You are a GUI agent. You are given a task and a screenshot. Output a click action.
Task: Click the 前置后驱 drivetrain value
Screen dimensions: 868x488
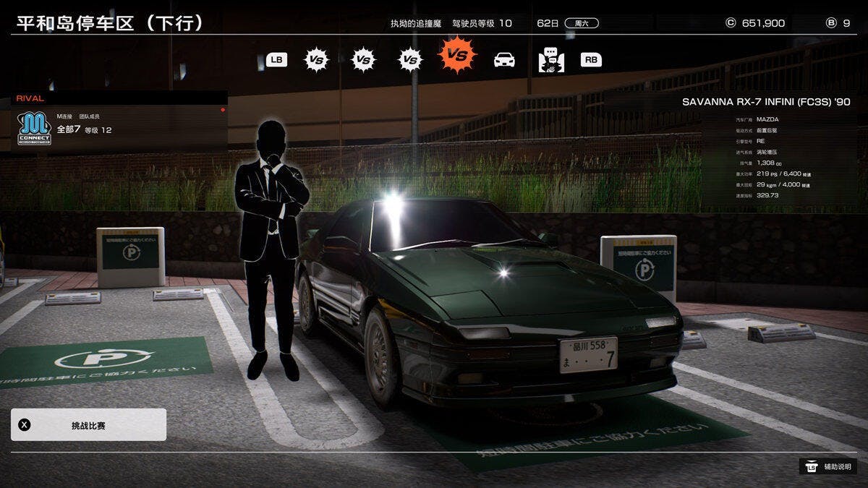[767, 130]
